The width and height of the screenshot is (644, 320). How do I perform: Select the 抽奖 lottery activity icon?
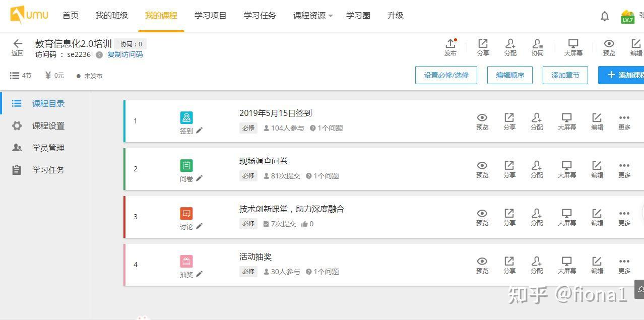tap(186, 261)
